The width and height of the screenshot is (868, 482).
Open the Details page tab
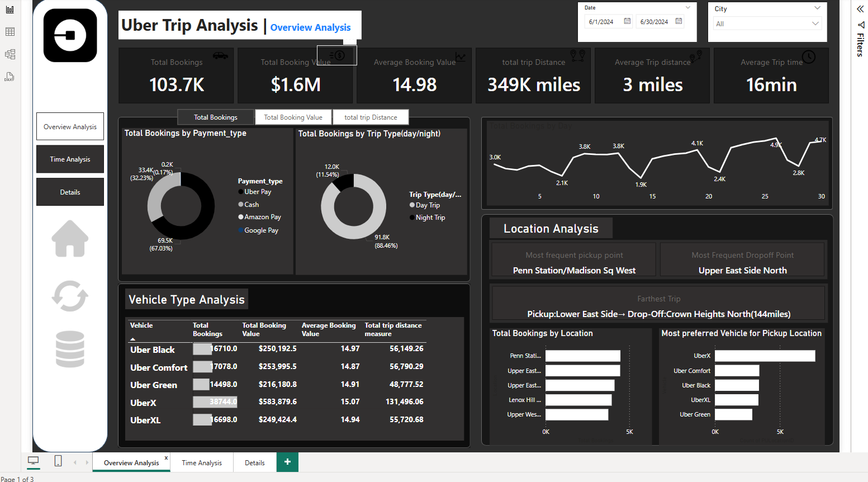(x=255, y=463)
